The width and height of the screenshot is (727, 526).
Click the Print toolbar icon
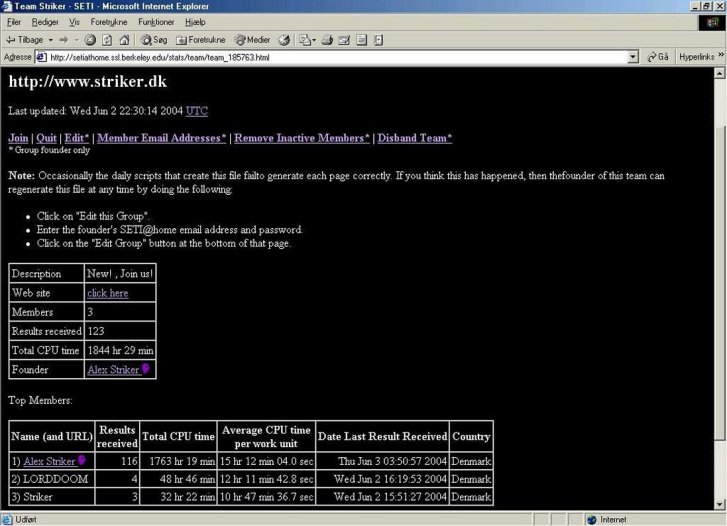pos(327,40)
